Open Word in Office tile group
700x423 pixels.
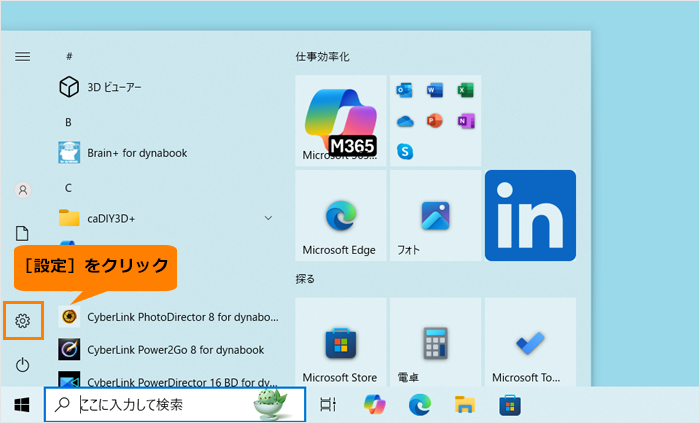pos(435,90)
